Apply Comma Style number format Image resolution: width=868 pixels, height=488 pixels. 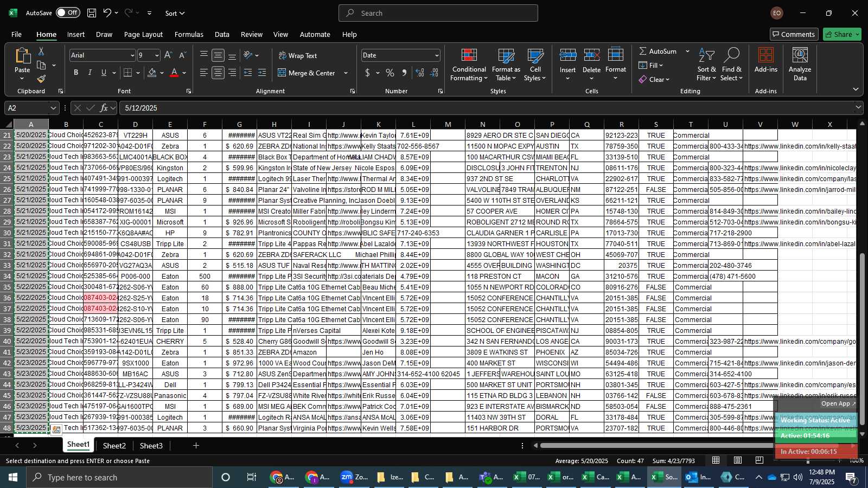point(404,73)
